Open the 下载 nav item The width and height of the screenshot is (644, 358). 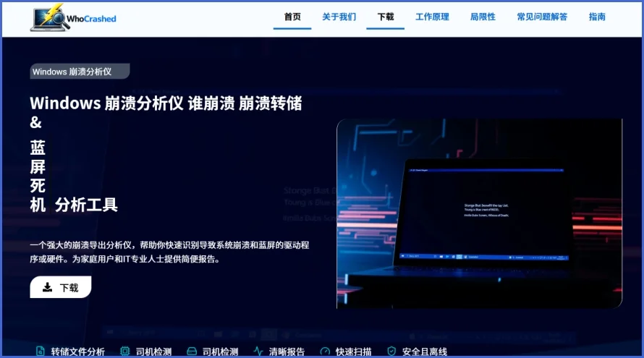coord(385,17)
